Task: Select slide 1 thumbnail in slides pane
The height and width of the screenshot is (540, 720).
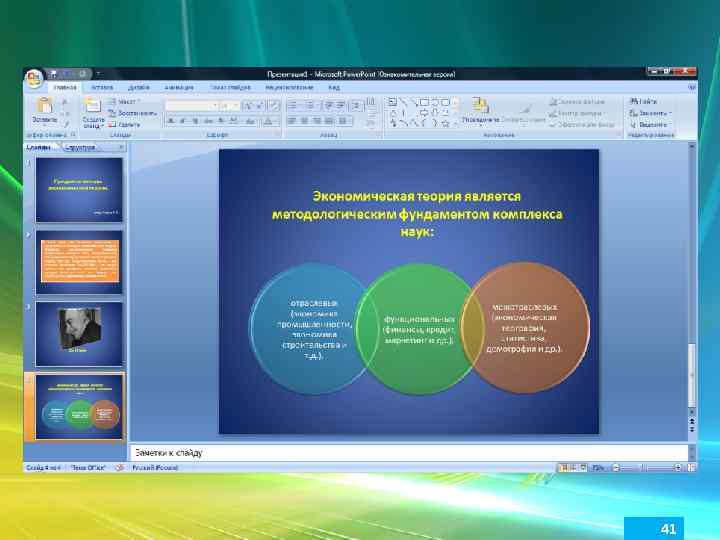Action: coord(79,190)
